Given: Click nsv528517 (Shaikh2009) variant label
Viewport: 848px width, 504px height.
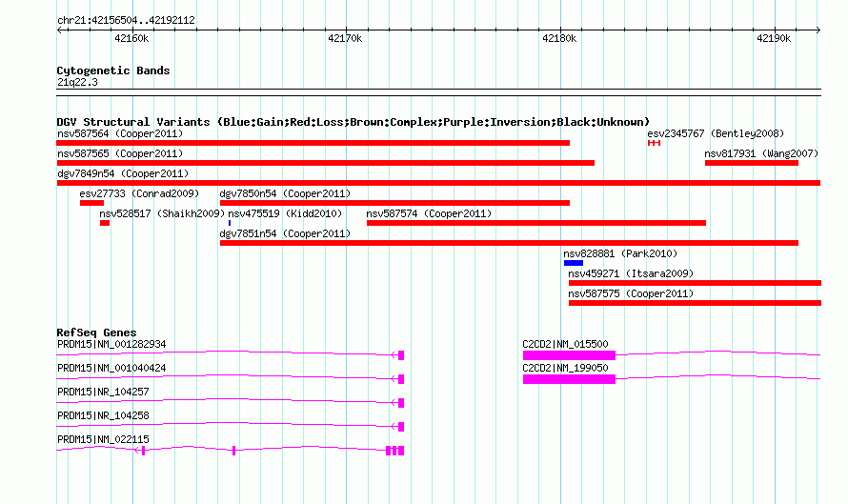Looking at the screenshot, I should coord(162,213).
